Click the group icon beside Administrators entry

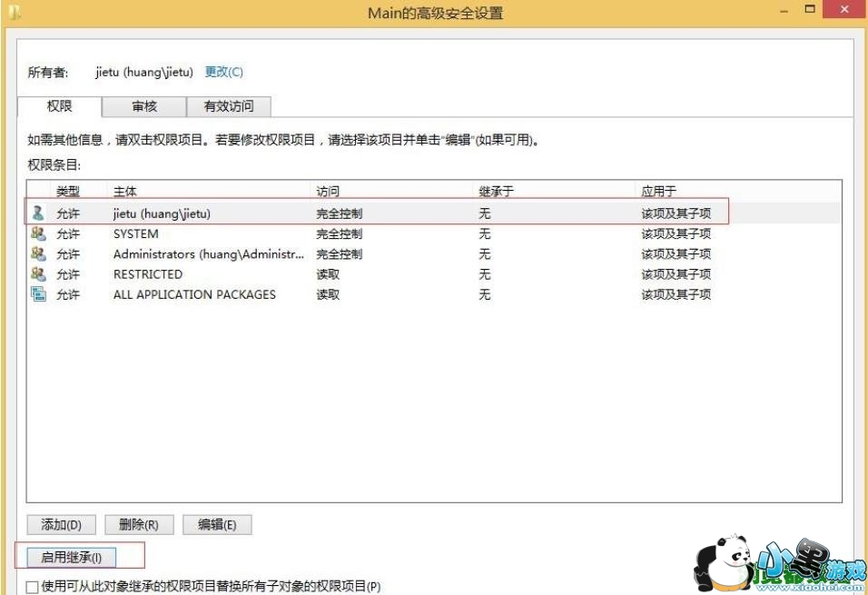tap(38, 254)
